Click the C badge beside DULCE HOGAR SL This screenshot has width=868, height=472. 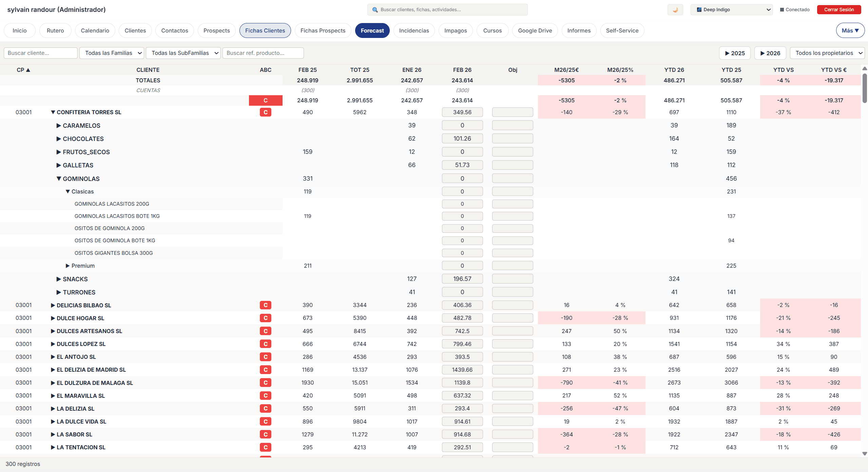[266, 318]
